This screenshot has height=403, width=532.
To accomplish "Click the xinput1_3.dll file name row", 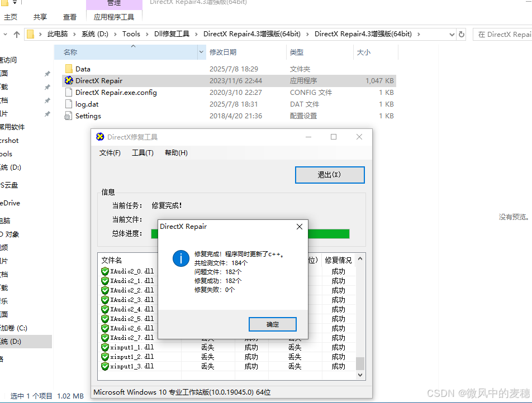I will pos(132,366).
